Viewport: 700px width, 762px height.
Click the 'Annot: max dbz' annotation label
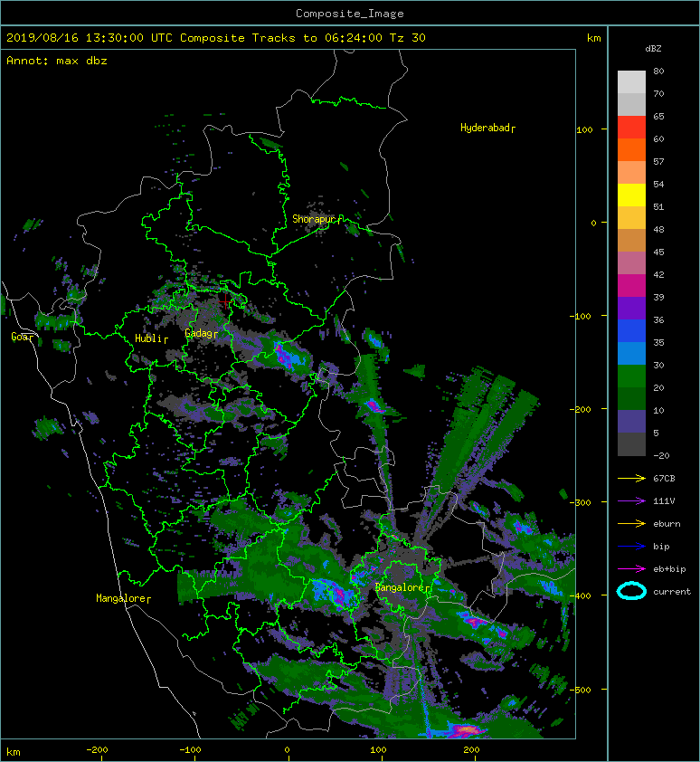click(x=57, y=61)
